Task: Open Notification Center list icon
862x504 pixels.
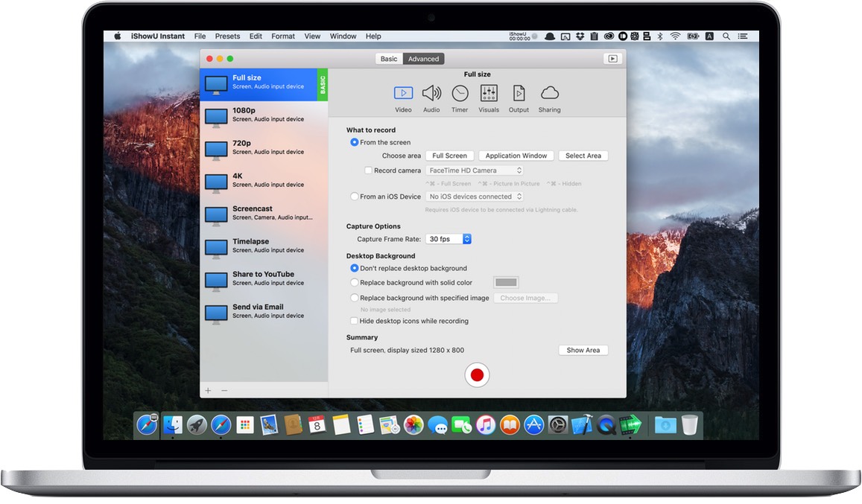Action: click(x=743, y=36)
